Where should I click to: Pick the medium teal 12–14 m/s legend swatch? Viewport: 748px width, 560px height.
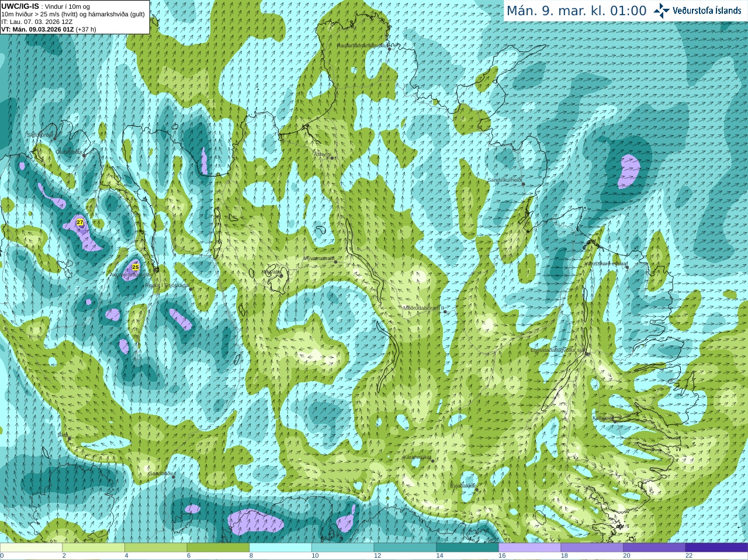(x=405, y=548)
